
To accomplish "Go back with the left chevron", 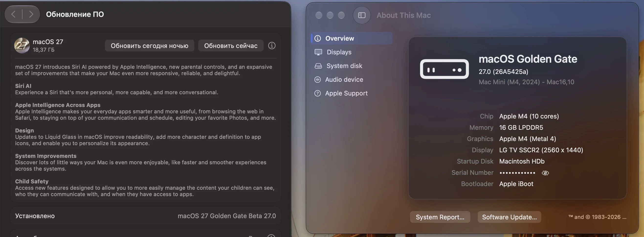I will 13,14.
